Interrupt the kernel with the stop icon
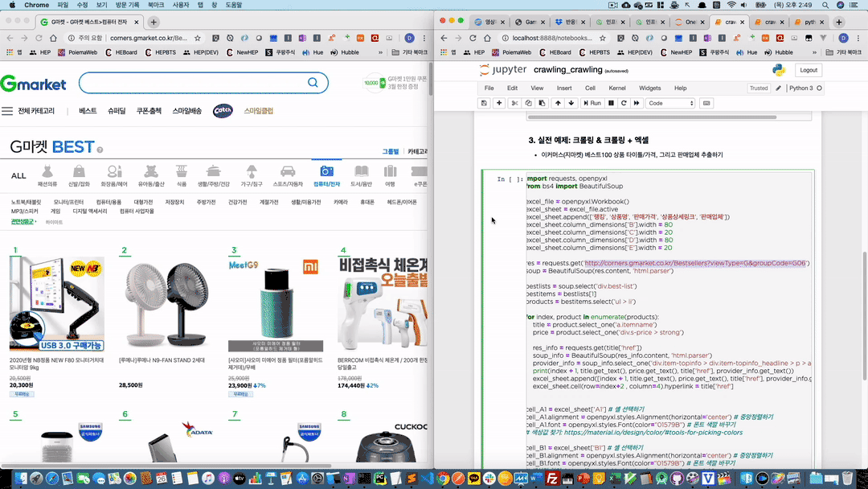The image size is (868, 489). pos(611,103)
